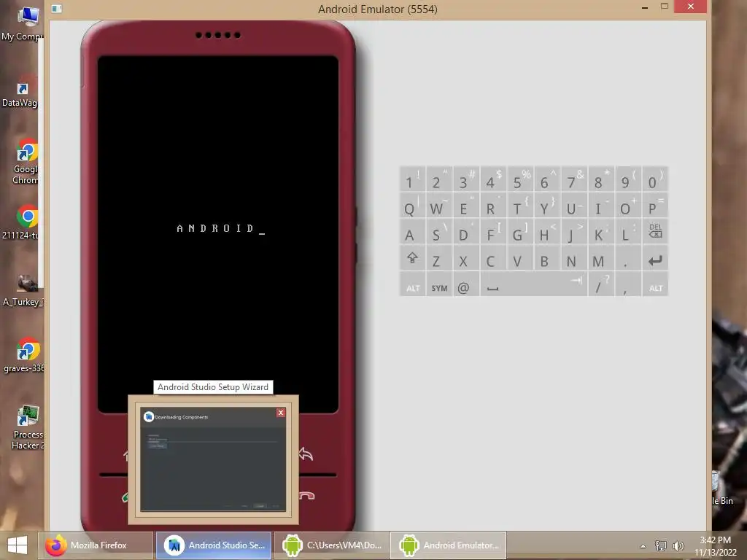Image resolution: width=747 pixels, height=560 pixels.
Task: Open the Windows Start button
Action: click(18, 545)
